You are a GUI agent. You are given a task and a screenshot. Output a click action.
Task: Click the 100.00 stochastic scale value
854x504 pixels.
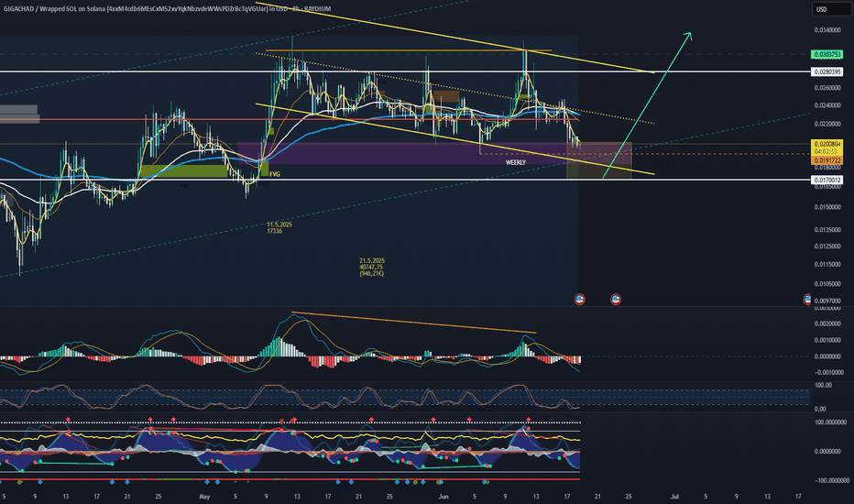[823, 385]
